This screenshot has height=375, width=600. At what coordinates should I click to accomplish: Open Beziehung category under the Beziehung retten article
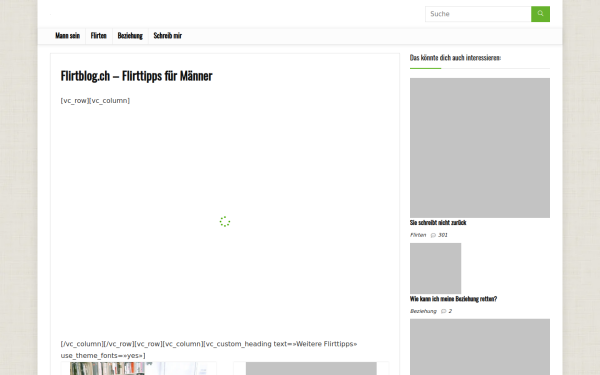pyautogui.click(x=423, y=311)
